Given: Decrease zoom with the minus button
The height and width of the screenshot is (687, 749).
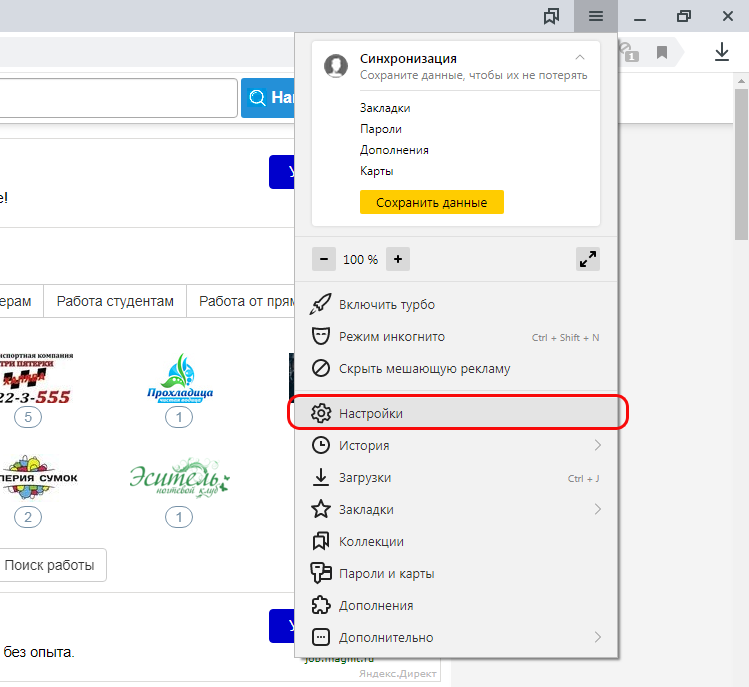Looking at the screenshot, I should [x=324, y=259].
